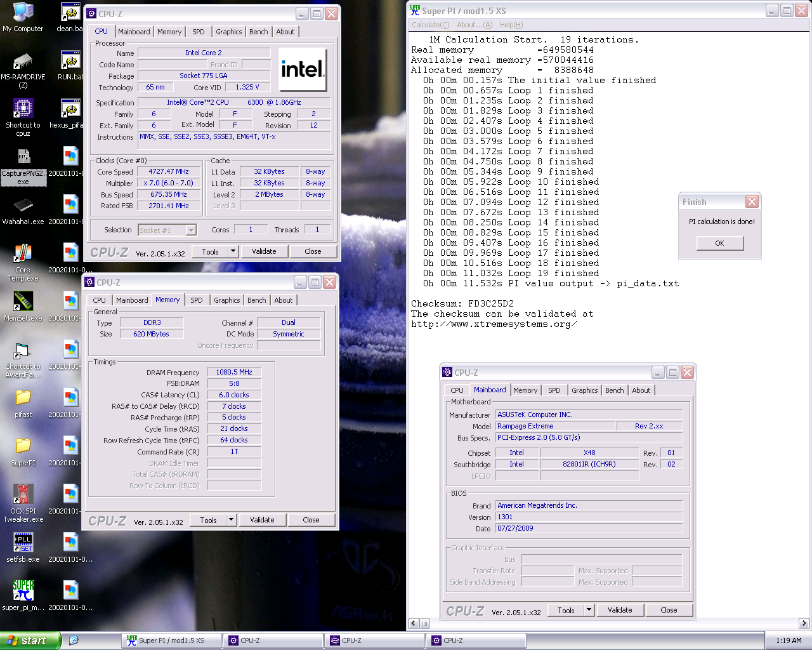This screenshot has width=812, height=650.
Task: Select the Wahaha!.exe desktop icon
Action: coord(23,211)
